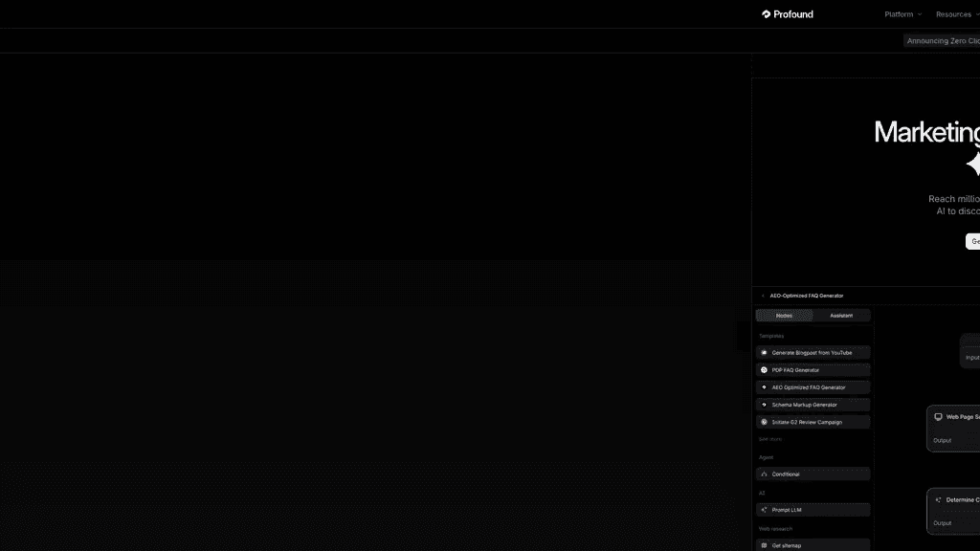This screenshot has width=980, height=551.
Task: Select the Generate Blogpost from YouTube template
Action: 813,353
